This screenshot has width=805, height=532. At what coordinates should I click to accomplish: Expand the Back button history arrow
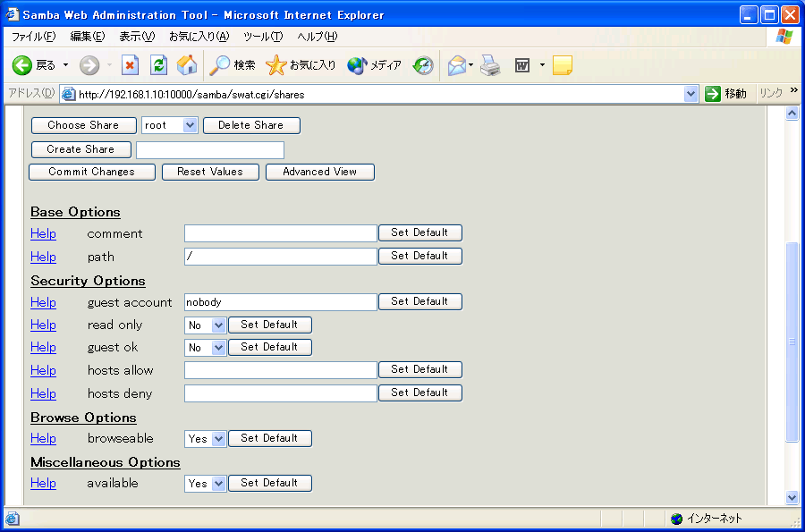(65, 65)
